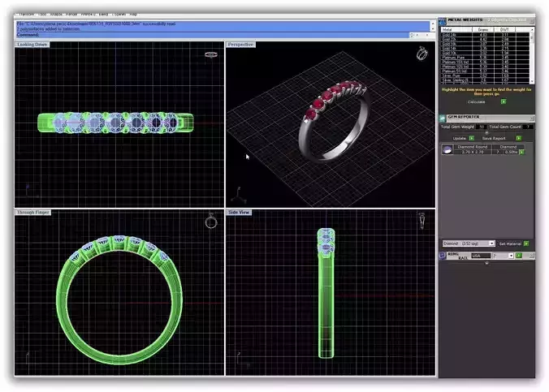Select the Gold 24k row
The height and width of the screenshot is (392, 549).
click(485, 35)
